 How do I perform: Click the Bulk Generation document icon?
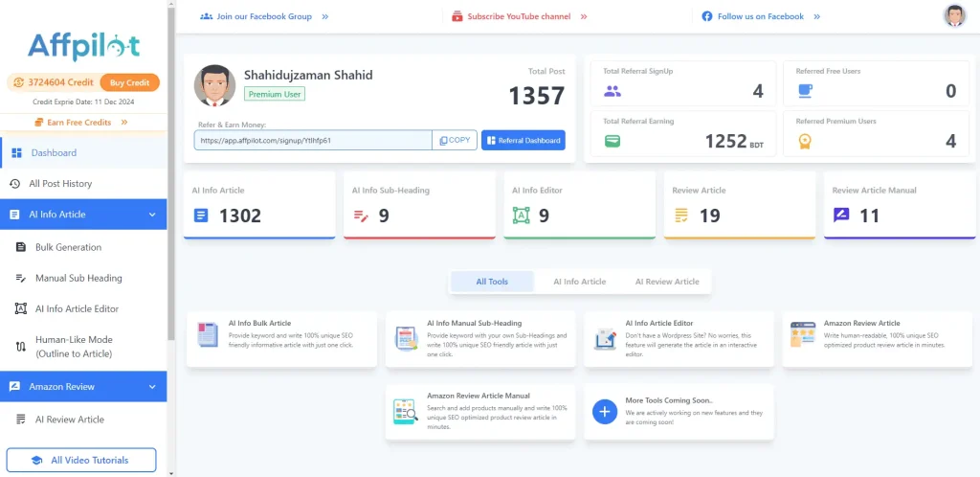pos(21,247)
